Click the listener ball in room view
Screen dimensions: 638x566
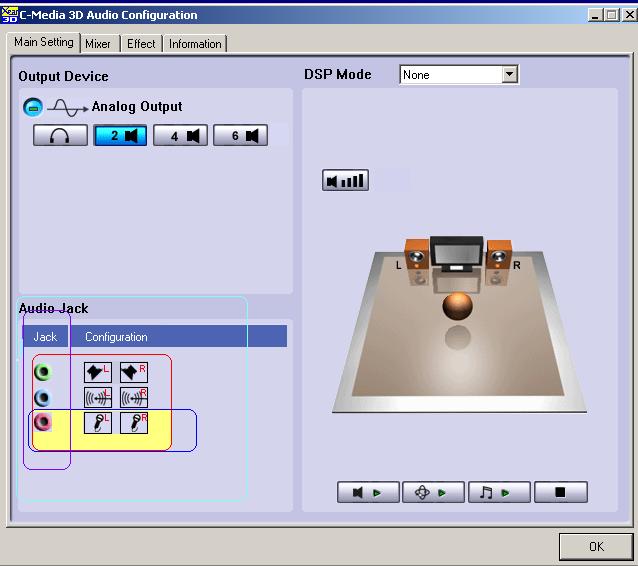tap(458, 306)
